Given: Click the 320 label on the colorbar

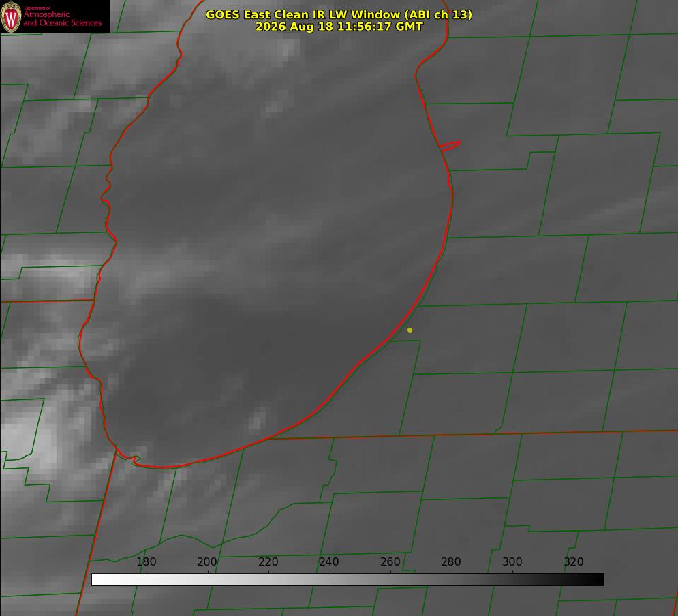Looking at the screenshot, I should [574, 561].
